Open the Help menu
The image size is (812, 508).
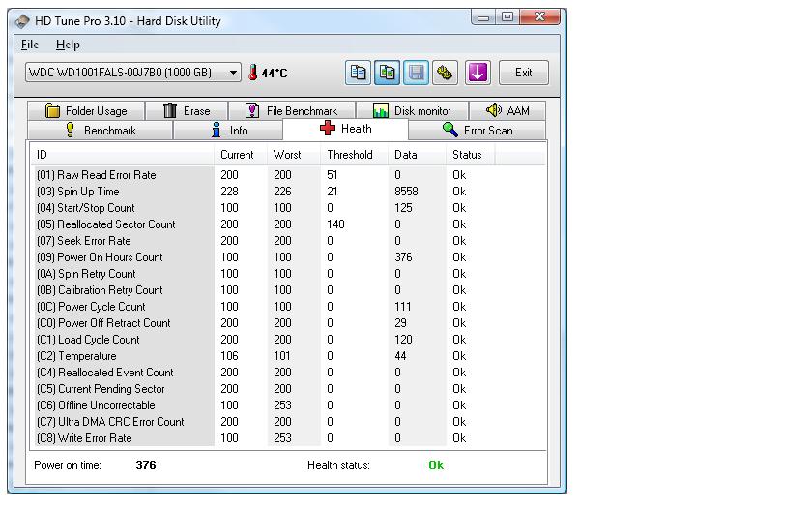tap(68, 45)
